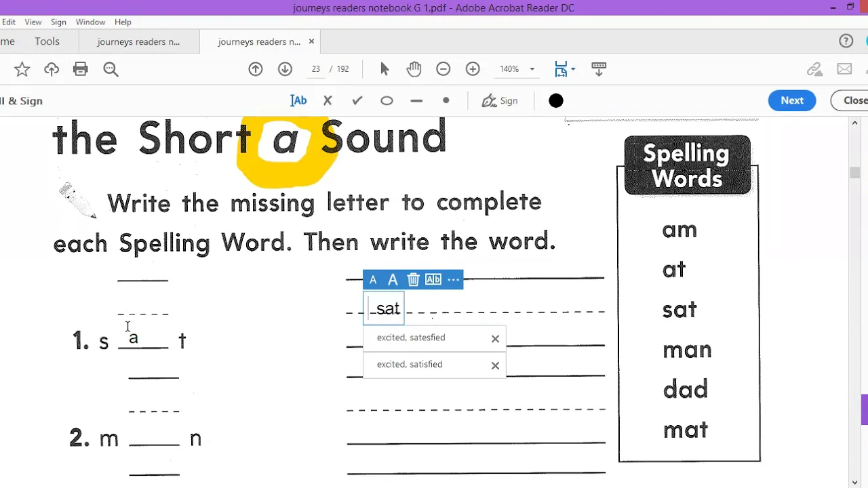Switch to the Tools tab
Screen dimensions: 868x488
(47, 41)
